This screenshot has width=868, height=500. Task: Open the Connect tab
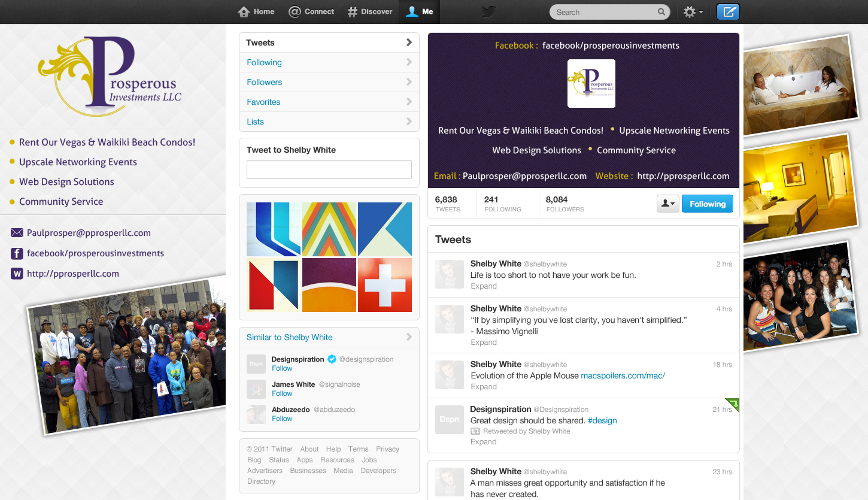click(x=311, y=11)
